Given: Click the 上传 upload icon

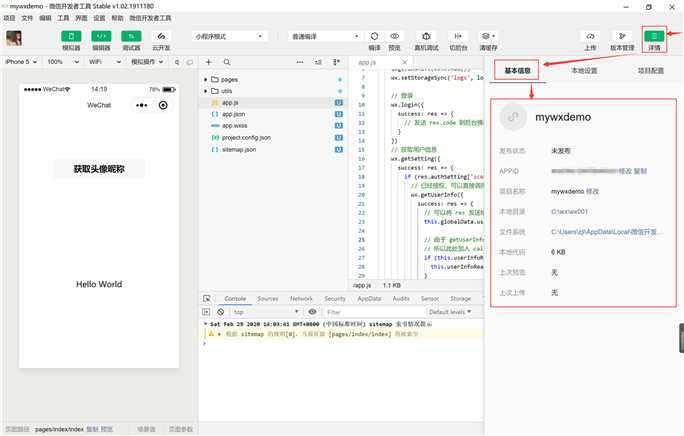Looking at the screenshot, I should (590, 36).
